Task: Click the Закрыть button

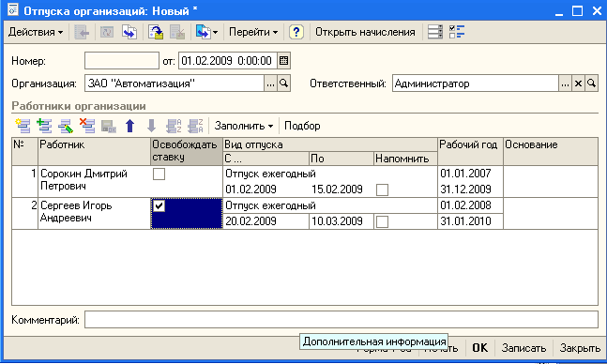Action: pyautogui.click(x=580, y=348)
